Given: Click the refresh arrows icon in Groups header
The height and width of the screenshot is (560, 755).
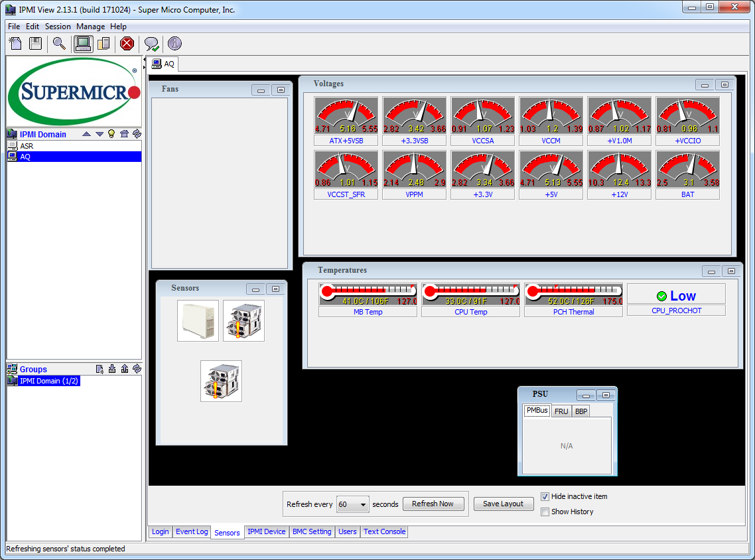Looking at the screenshot, I should click(137, 369).
